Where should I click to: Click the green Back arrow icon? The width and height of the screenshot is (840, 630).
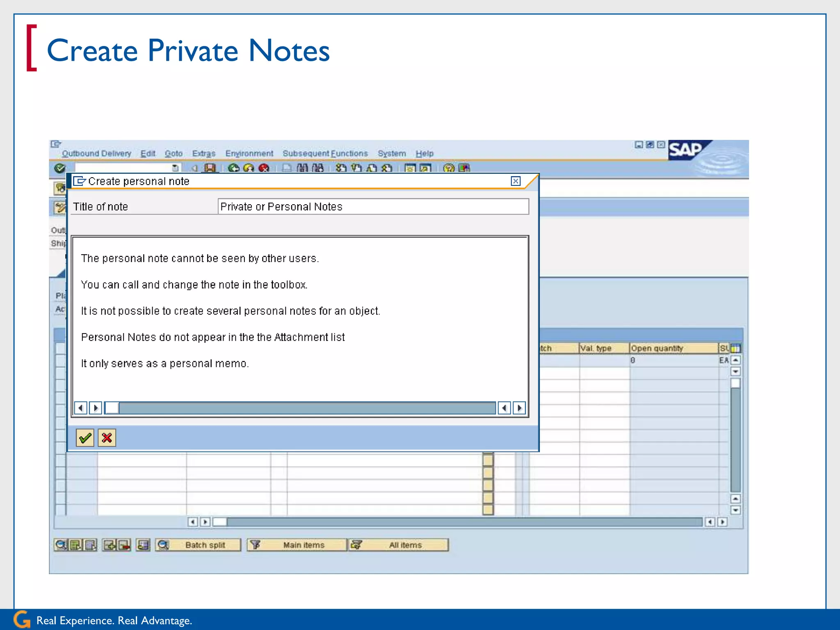click(234, 168)
